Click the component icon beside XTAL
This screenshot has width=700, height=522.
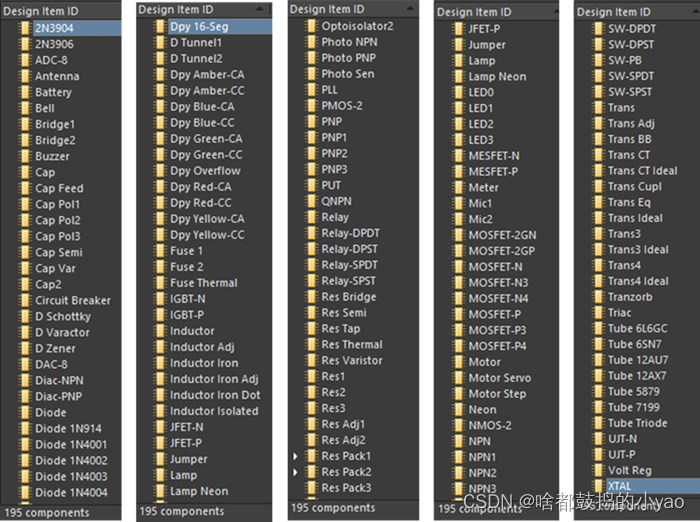[598, 485]
